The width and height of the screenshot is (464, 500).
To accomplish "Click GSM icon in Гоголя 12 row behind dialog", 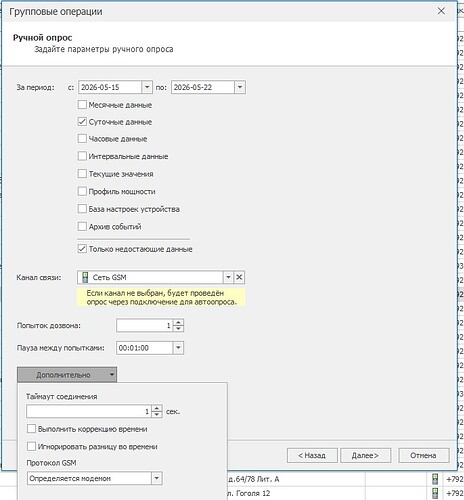I will pyautogui.click(x=435, y=493).
